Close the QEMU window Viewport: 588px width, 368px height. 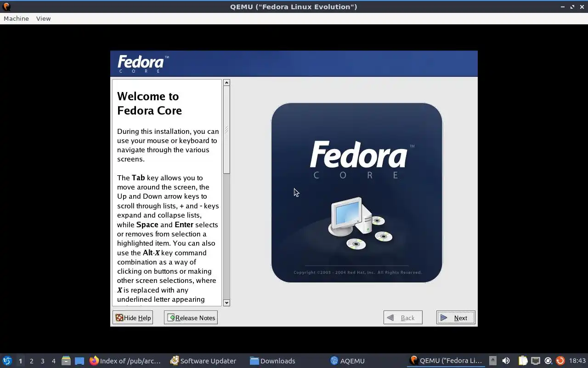(x=582, y=6)
